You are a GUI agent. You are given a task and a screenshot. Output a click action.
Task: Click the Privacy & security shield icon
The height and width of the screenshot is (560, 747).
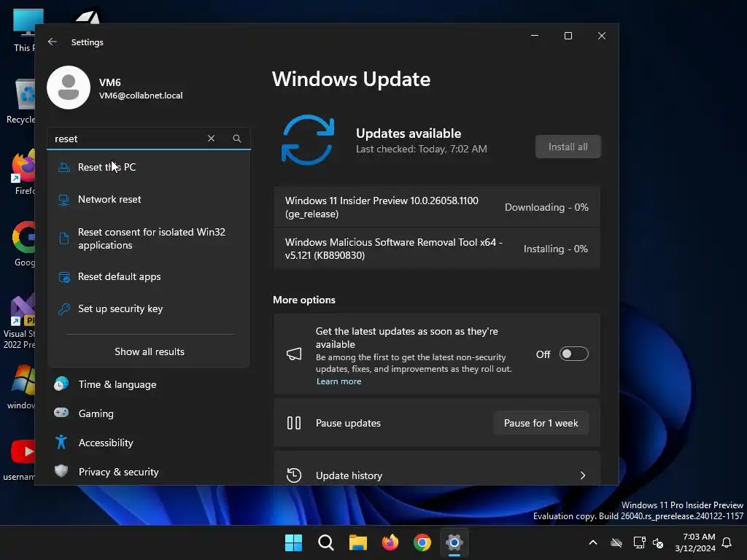tap(61, 471)
